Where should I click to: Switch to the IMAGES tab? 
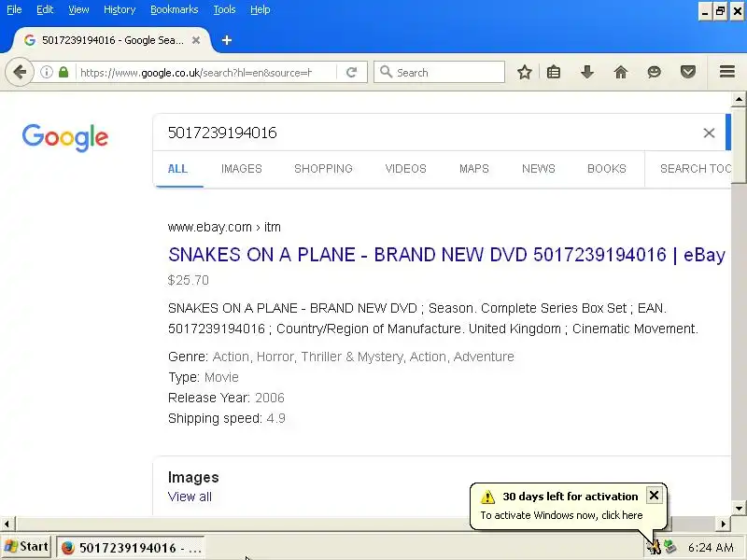click(x=242, y=169)
